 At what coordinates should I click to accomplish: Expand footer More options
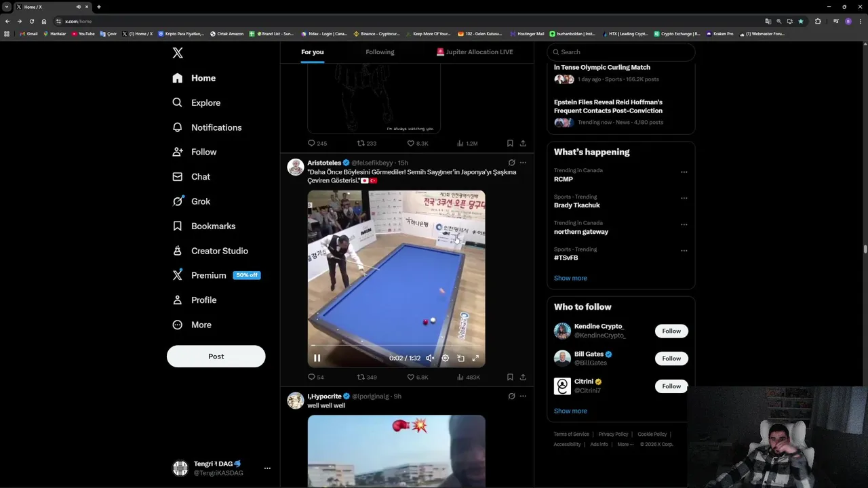[x=625, y=445]
